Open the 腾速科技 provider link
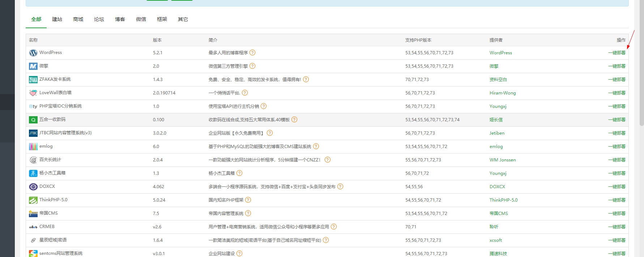 (x=498, y=254)
